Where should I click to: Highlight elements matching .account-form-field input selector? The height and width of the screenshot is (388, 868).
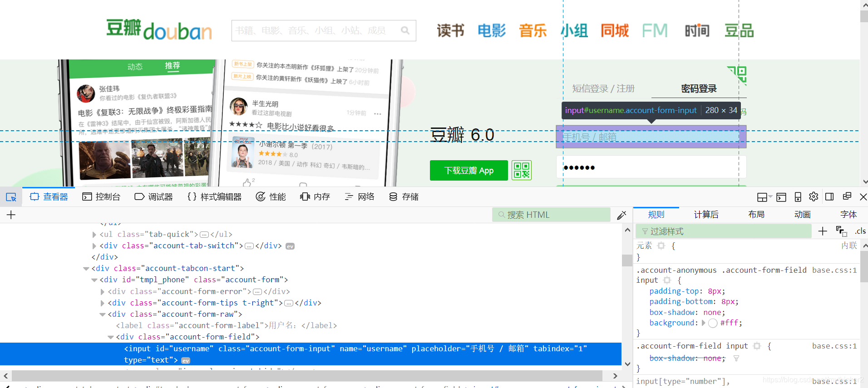pos(757,346)
